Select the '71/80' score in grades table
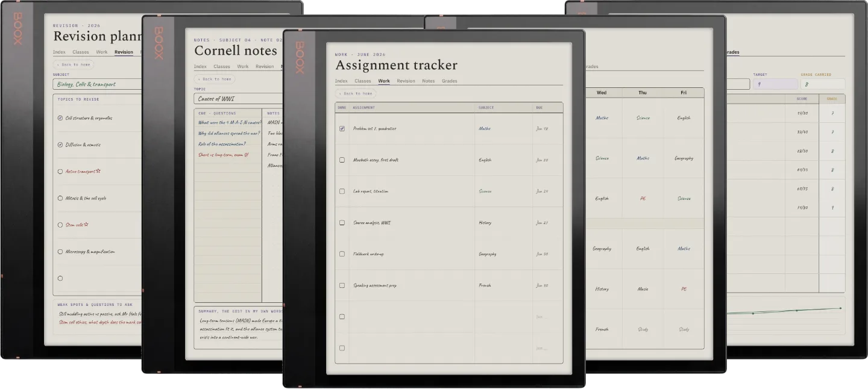The height and width of the screenshot is (389, 868). [802, 208]
